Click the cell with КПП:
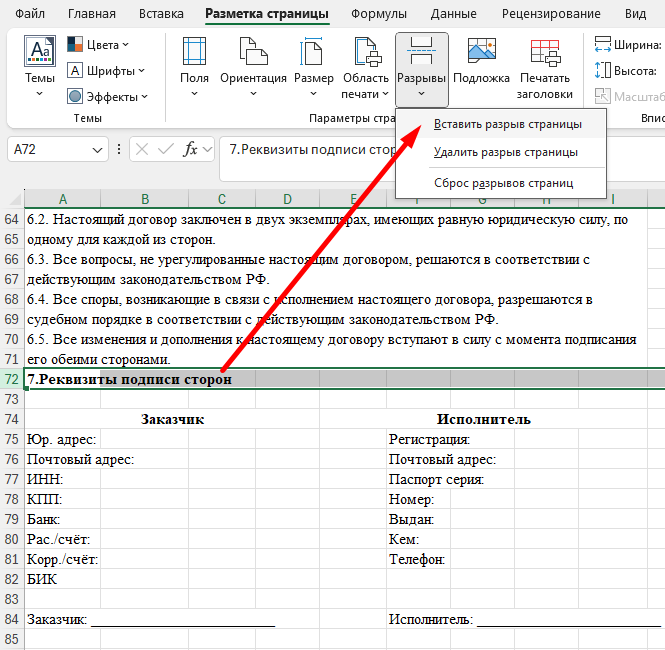 pos(62,499)
